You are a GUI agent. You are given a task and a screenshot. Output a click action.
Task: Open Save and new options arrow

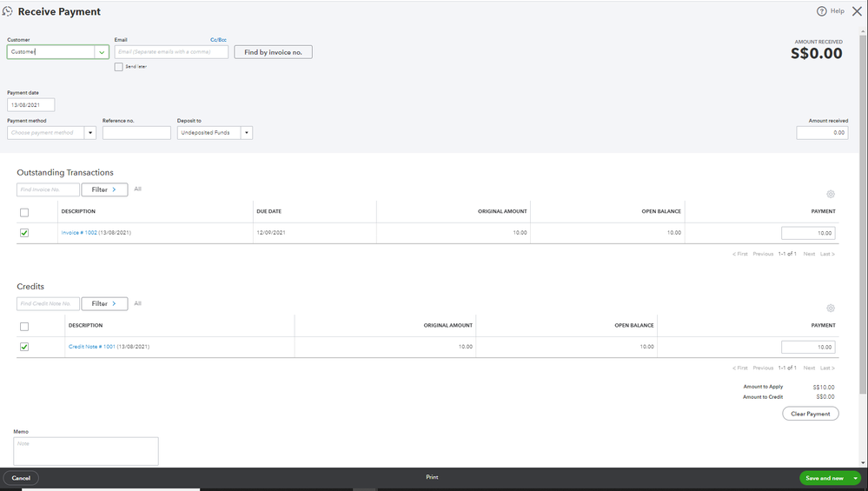point(855,478)
